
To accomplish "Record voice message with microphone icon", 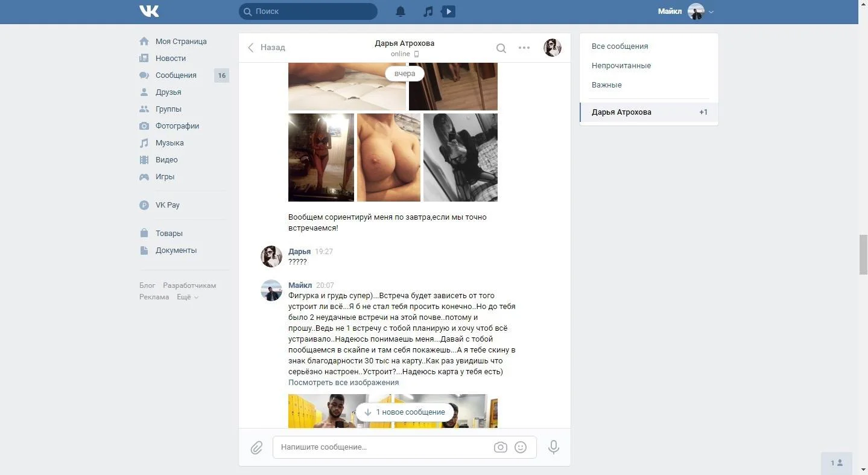I will (x=554, y=447).
